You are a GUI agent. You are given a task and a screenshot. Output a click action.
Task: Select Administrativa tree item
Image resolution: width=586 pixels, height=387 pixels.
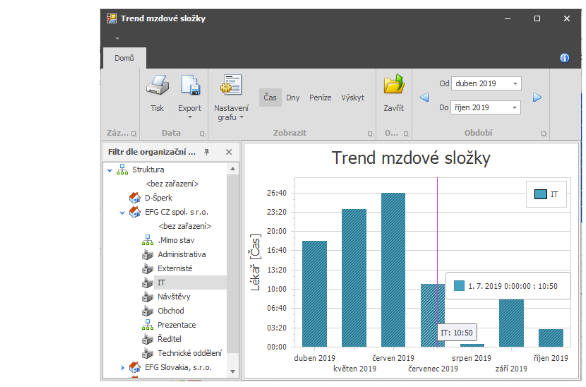(182, 255)
